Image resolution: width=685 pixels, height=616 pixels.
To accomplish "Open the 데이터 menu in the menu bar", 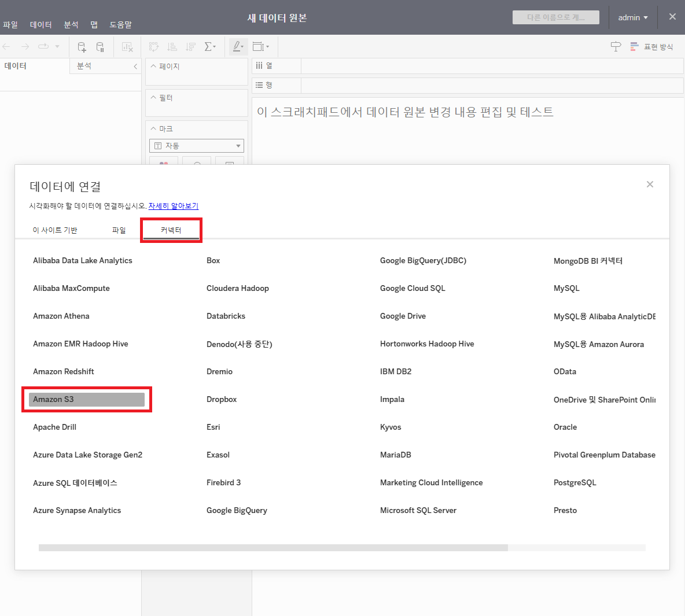I will point(40,24).
